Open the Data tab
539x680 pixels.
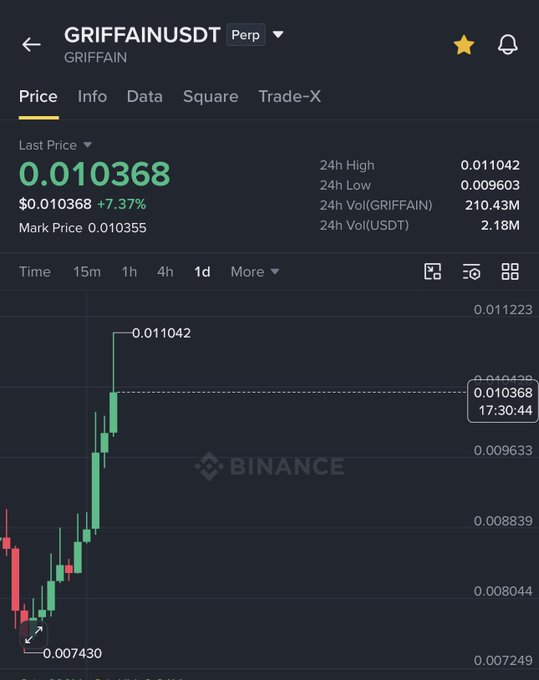pos(145,96)
